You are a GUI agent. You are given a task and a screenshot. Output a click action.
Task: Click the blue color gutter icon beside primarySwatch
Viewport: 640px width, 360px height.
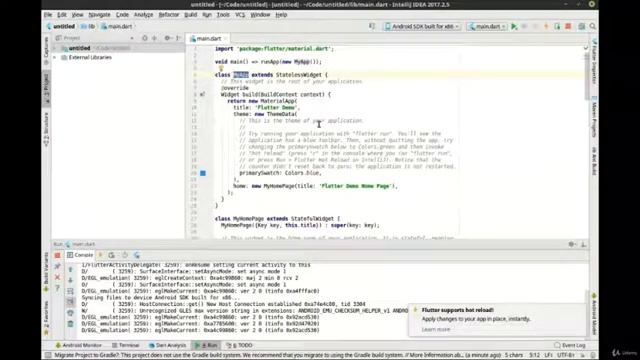tap(203, 173)
